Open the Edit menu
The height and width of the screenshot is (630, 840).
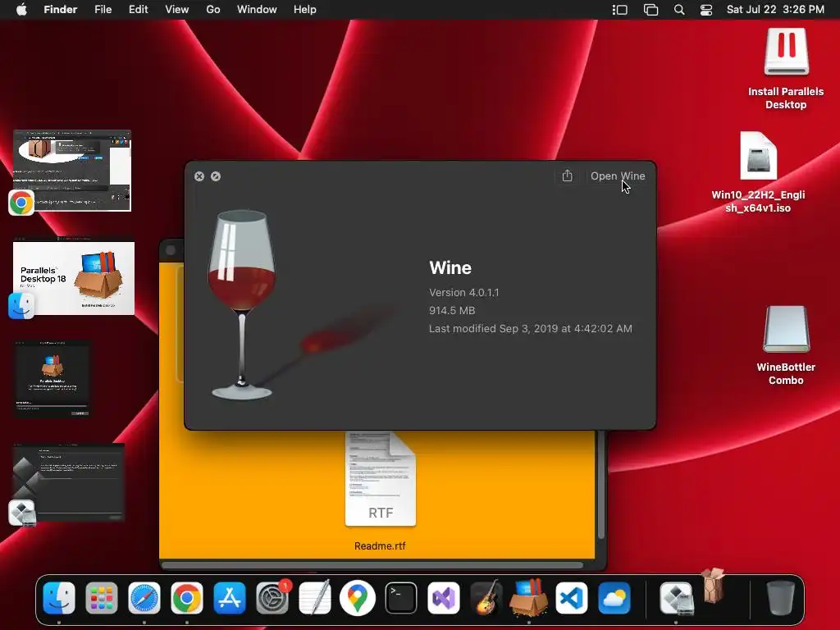click(138, 10)
